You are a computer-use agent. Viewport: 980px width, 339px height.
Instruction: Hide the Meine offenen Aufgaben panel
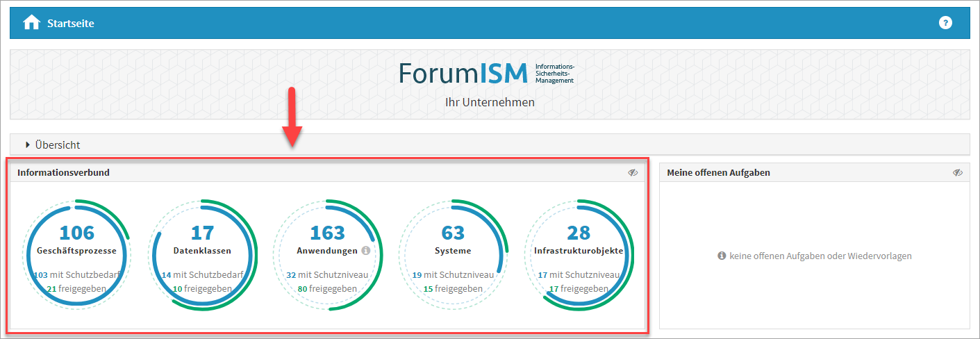[958, 172]
